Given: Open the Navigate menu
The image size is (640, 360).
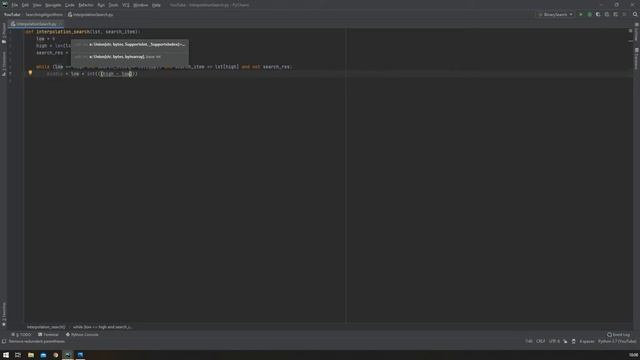Looking at the screenshot, I should pyautogui.click(x=53, y=5).
